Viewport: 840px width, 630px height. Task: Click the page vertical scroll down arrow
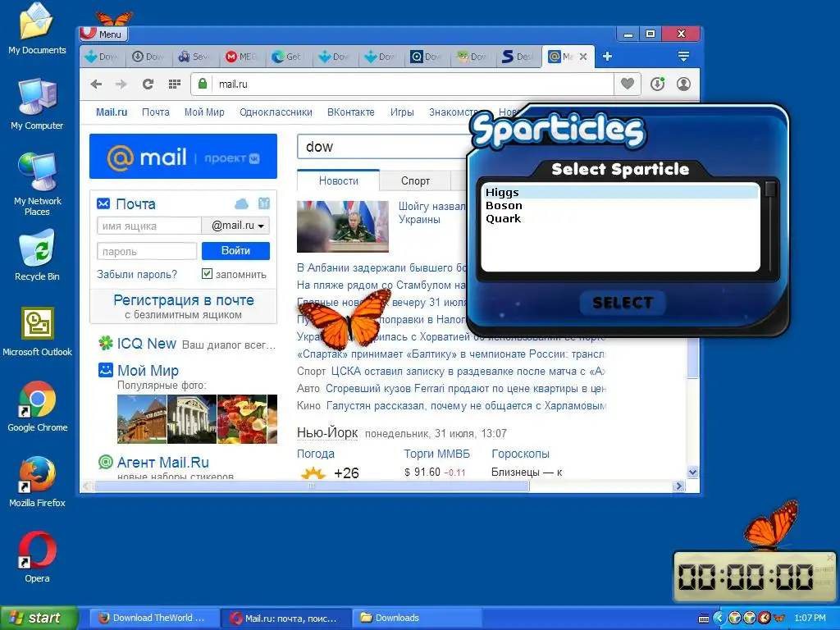click(x=692, y=472)
